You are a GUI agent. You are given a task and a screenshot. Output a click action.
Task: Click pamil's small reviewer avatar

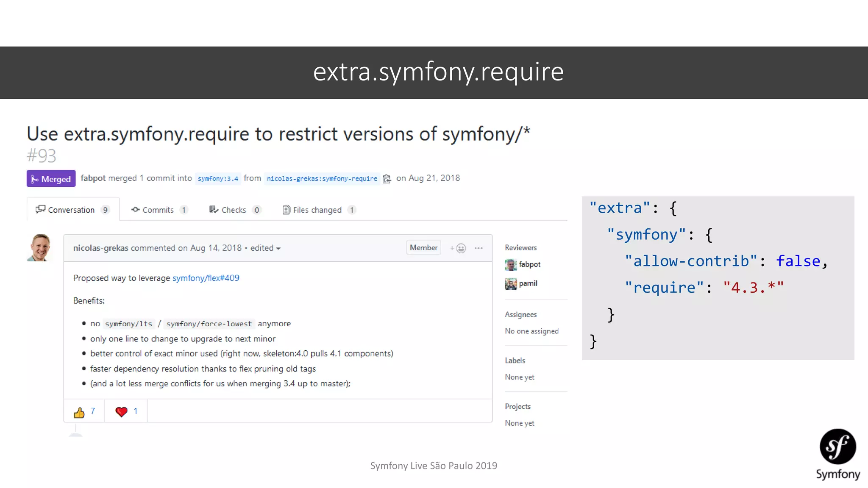coord(511,284)
